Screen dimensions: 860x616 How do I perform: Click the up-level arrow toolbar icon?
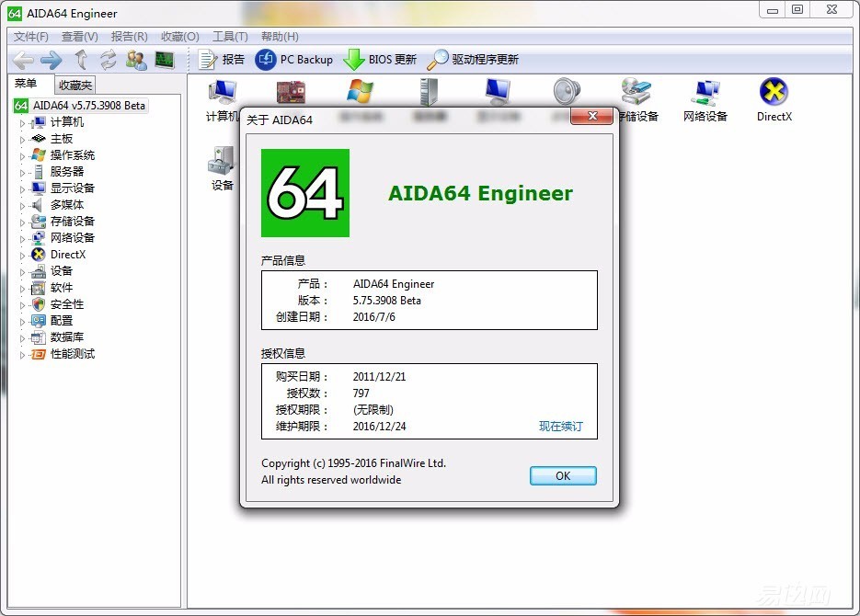pyautogui.click(x=81, y=59)
